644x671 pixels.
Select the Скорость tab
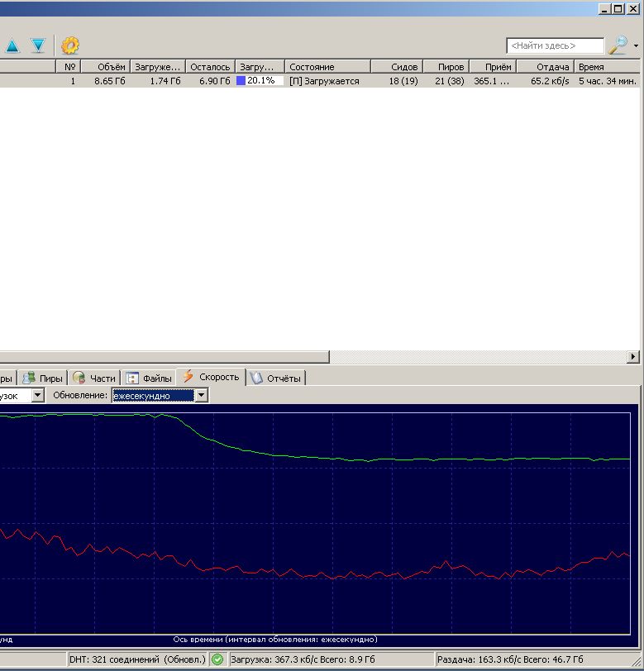211,377
